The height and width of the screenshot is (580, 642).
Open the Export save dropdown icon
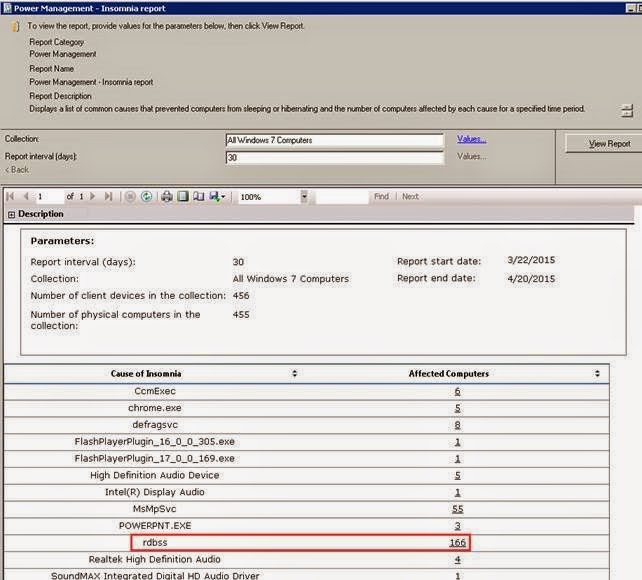click(217, 196)
